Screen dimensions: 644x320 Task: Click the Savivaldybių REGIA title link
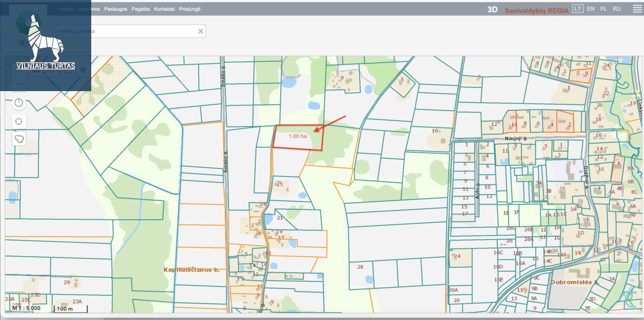536,10
